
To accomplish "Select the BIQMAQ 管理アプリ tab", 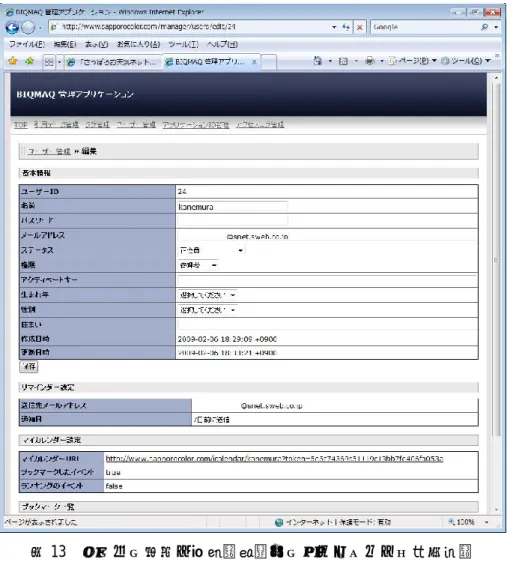I will pyautogui.click(x=209, y=62).
